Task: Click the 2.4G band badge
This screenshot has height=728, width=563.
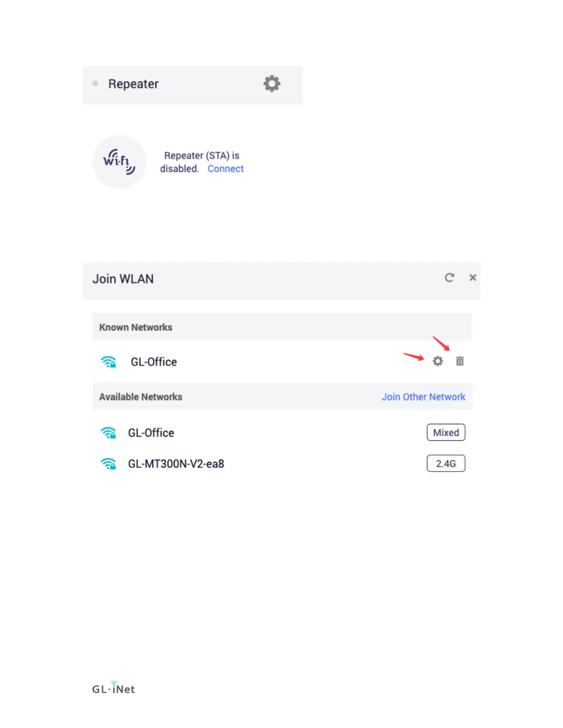Action: 446,463
